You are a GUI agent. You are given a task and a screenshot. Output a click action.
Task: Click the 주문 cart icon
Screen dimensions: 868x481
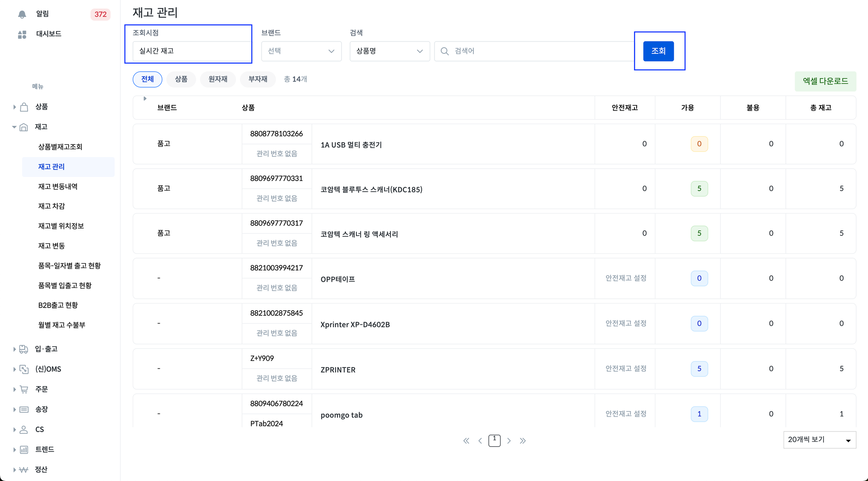24,389
